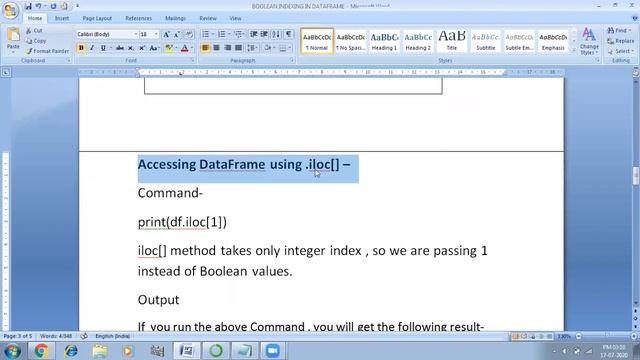Viewport: 640px width, 360px height.
Task: Apply the Heading 1 style
Action: 384,41
